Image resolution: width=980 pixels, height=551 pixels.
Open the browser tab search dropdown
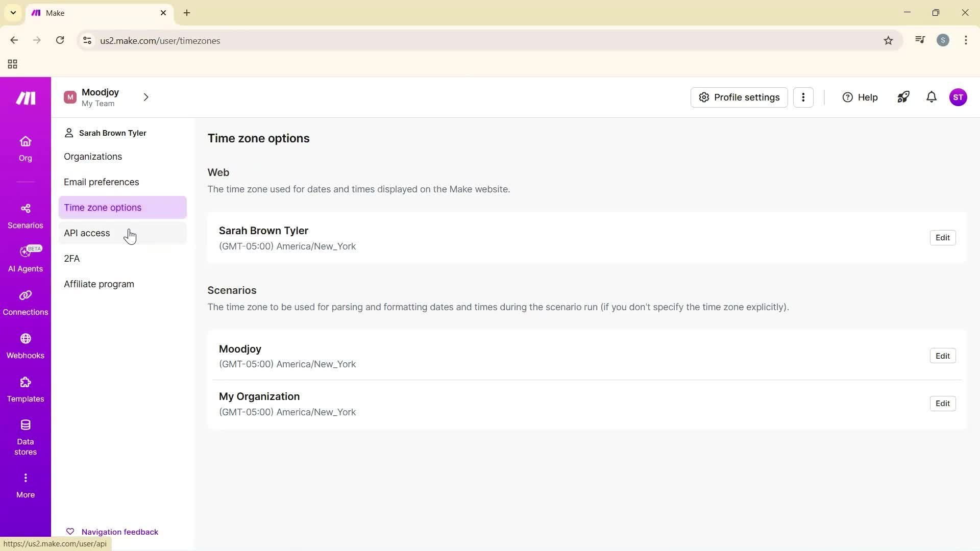pos(13,13)
